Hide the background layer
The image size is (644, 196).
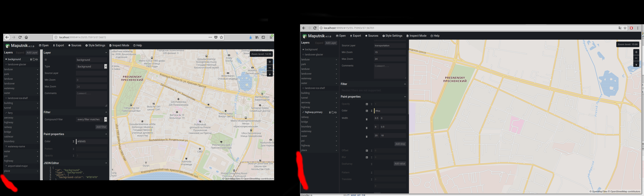37,59
